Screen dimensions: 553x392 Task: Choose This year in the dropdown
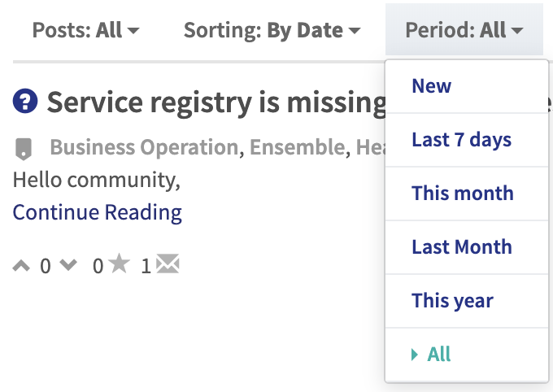[467, 301]
